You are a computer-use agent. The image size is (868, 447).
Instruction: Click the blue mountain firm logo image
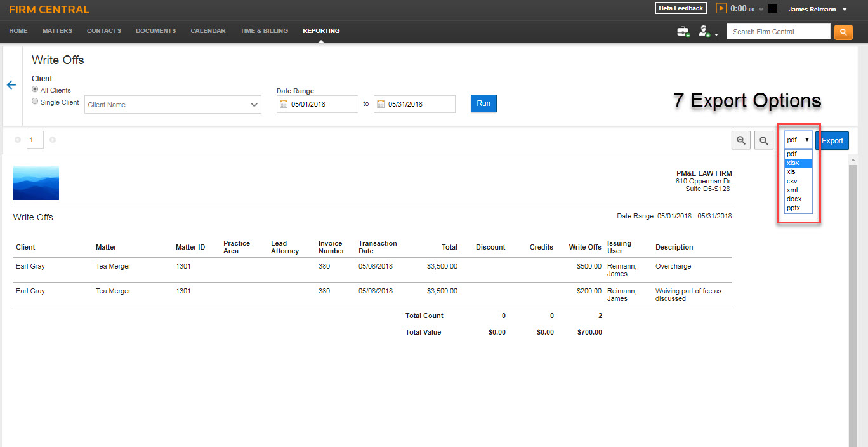click(36, 183)
